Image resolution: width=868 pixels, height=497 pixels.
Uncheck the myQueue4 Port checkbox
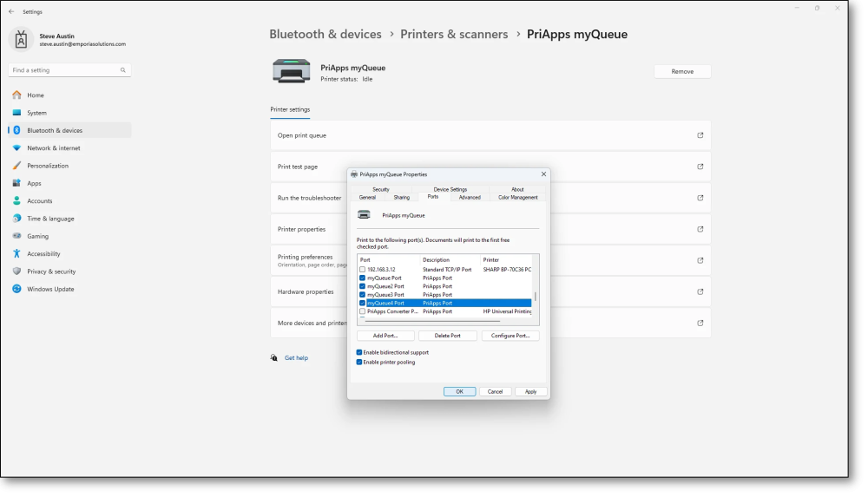pos(363,304)
